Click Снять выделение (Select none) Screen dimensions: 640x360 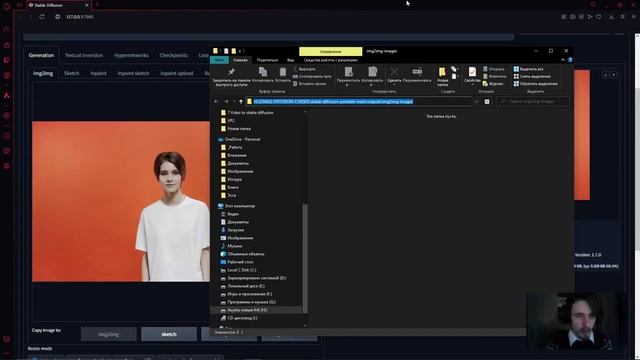point(532,76)
